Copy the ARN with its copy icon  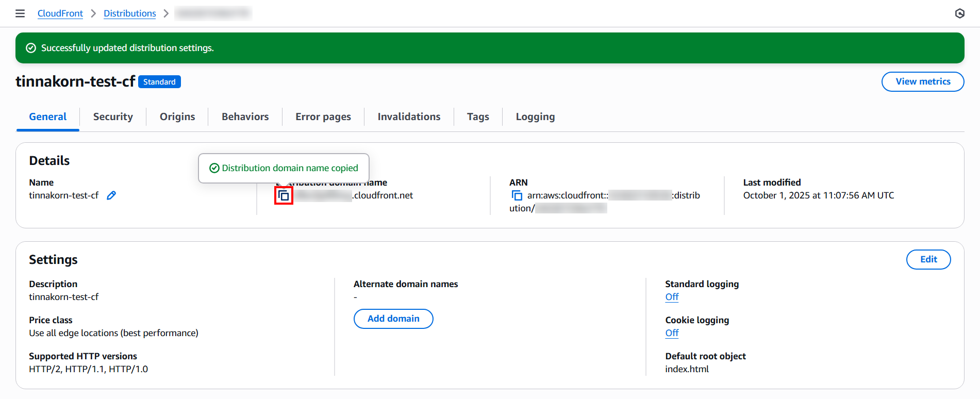point(517,195)
